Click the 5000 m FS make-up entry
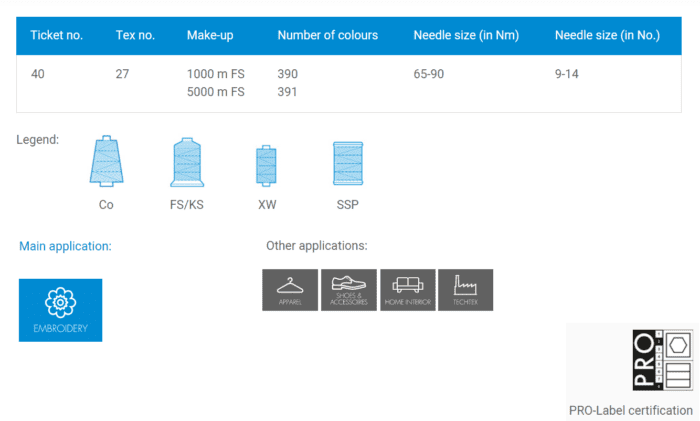 tap(215, 92)
